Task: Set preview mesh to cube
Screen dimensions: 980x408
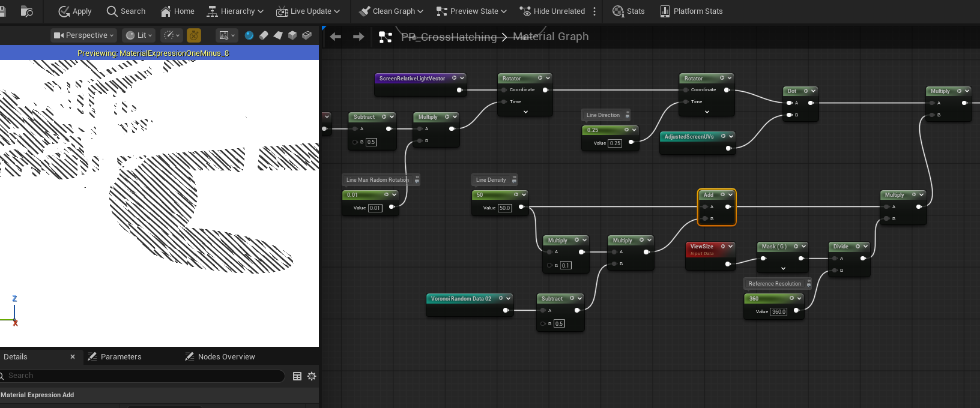Action: (292, 35)
